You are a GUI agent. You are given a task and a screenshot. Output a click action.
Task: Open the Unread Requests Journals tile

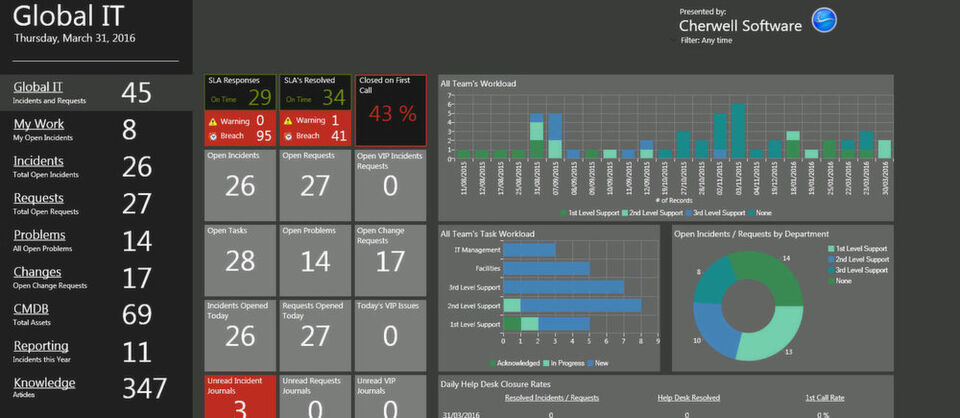pyautogui.click(x=315, y=397)
